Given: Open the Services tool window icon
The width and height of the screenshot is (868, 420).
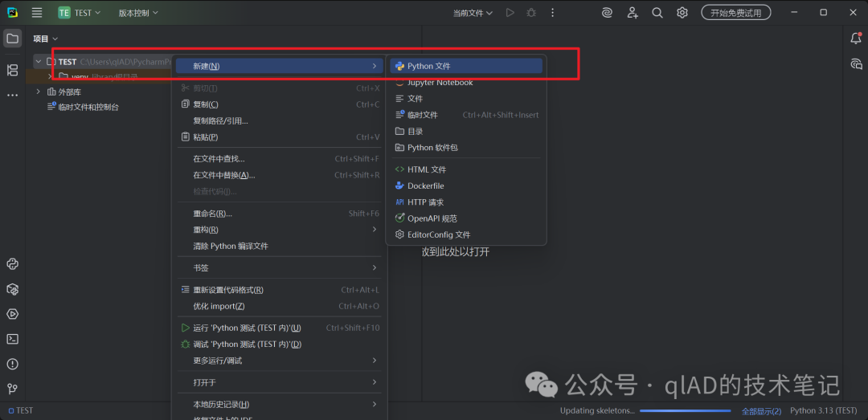Looking at the screenshot, I should click(12, 314).
